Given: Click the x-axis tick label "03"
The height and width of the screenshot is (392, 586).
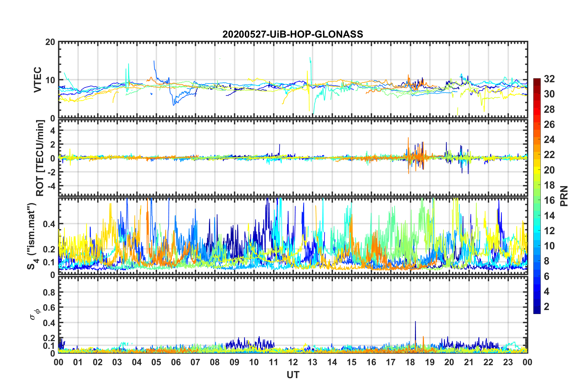Looking at the screenshot, I should click(x=117, y=362).
